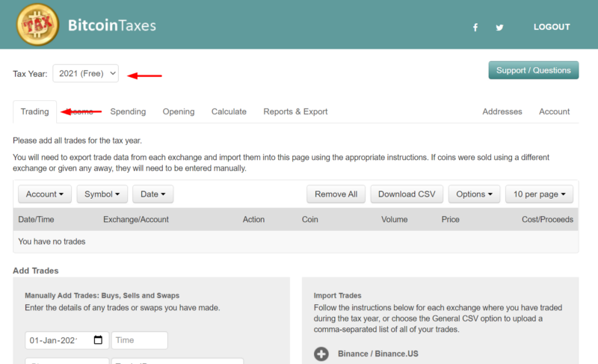Expand Binance / Binance.US plus icon

pos(321,354)
